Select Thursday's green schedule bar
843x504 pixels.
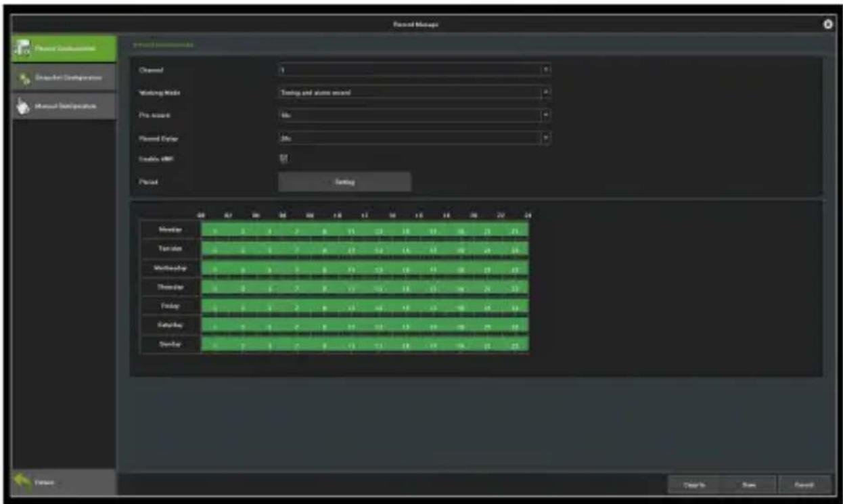(x=365, y=287)
